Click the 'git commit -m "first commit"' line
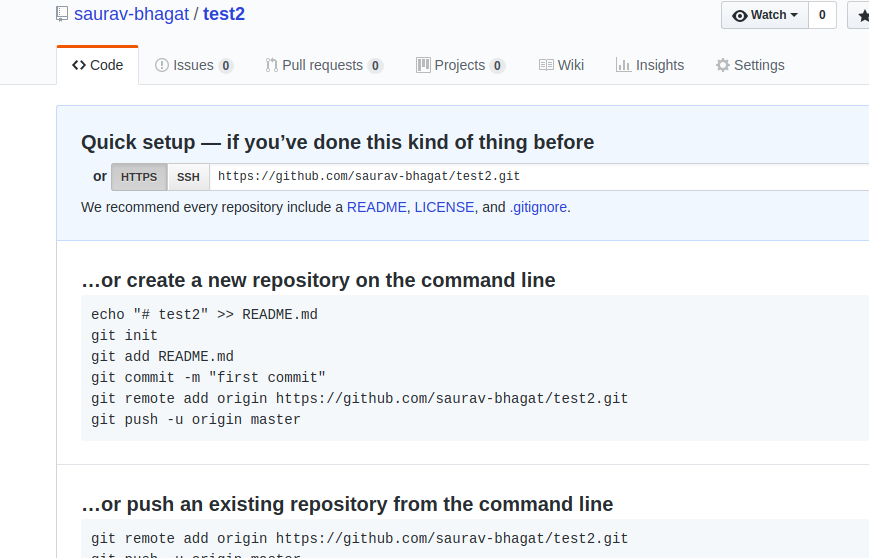This screenshot has width=869, height=558. point(208,378)
